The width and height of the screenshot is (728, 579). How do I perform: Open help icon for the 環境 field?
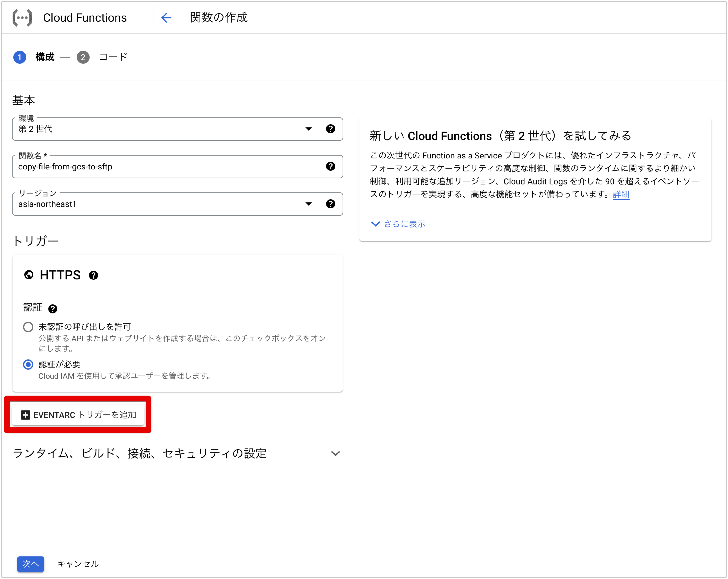[x=331, y=129]
